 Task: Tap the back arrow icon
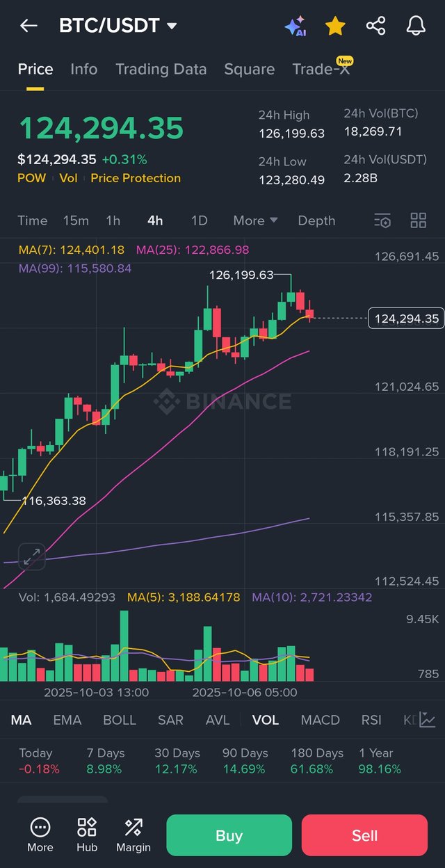29,26
